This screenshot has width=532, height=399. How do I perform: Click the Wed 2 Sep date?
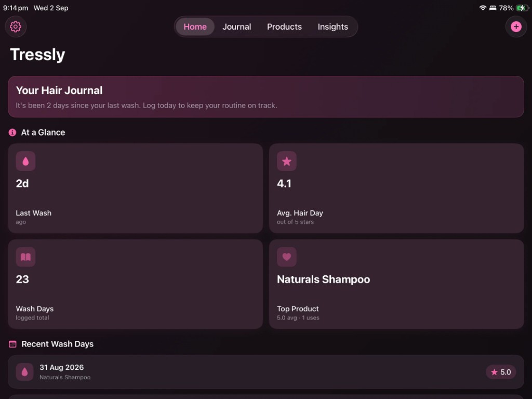click(x=51, y=8)
